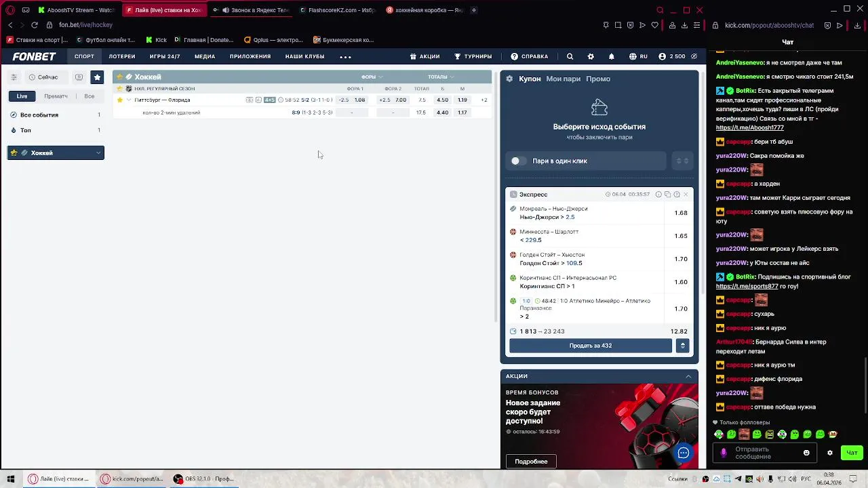Collapse the Акции promo panel
This screenshot has width=868, height=488.
pos(688,376)
